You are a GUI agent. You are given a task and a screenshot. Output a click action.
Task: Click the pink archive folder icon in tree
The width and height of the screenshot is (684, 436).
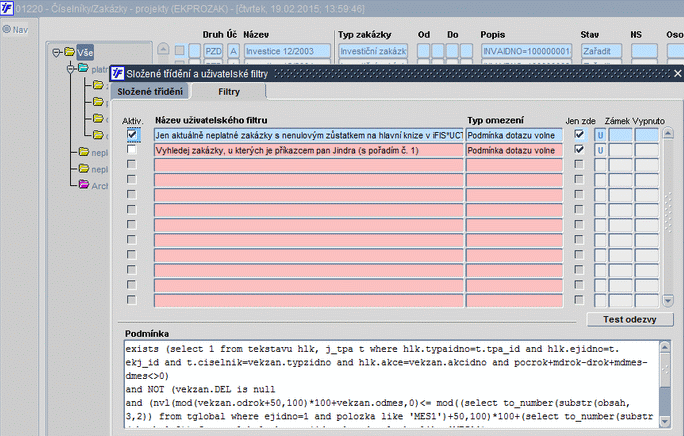(x=85, y=184)
